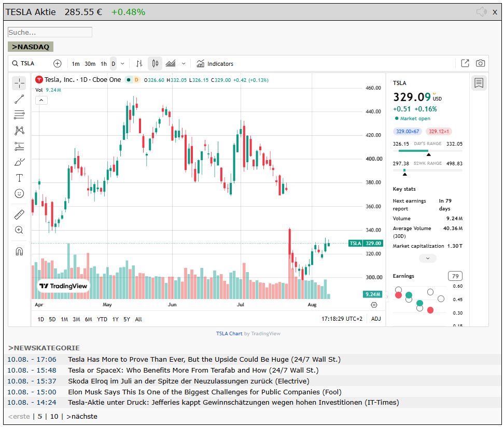This screenshot has width=504, height=427.
Task: Set date range to 5Y
Action: (127, 319)
